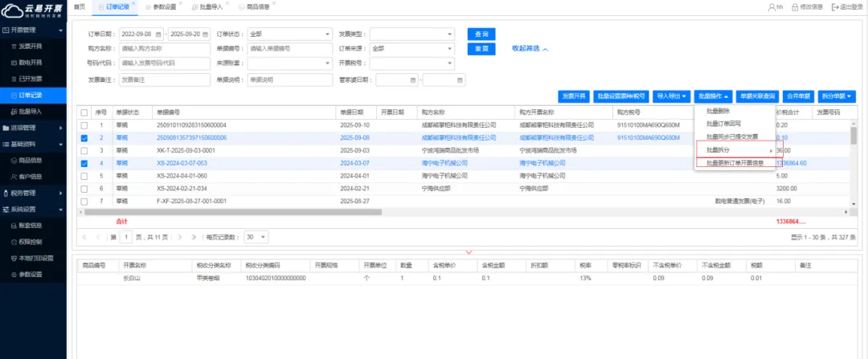Viewport: 868px width, 359px height.
Task: Uncheck the row 2 checkbox
Action: click(84, 138)
